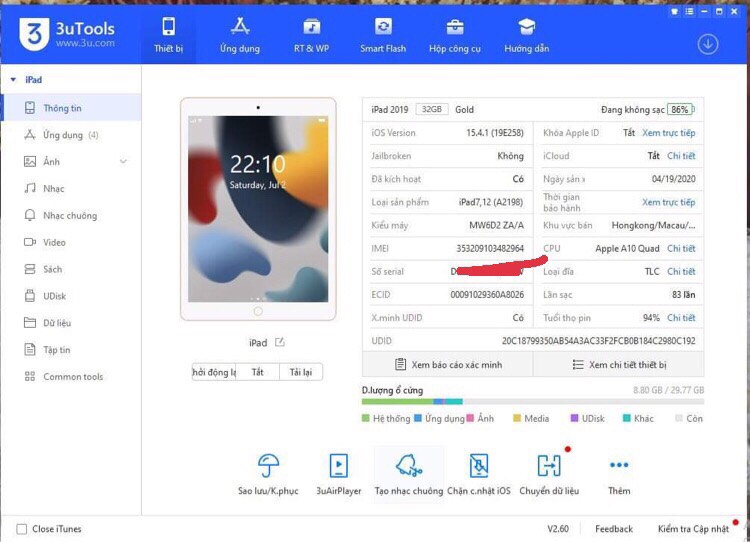Select Nhạc chuông in the sidebar
750x542 pixels.
click(x=69, y=216)
